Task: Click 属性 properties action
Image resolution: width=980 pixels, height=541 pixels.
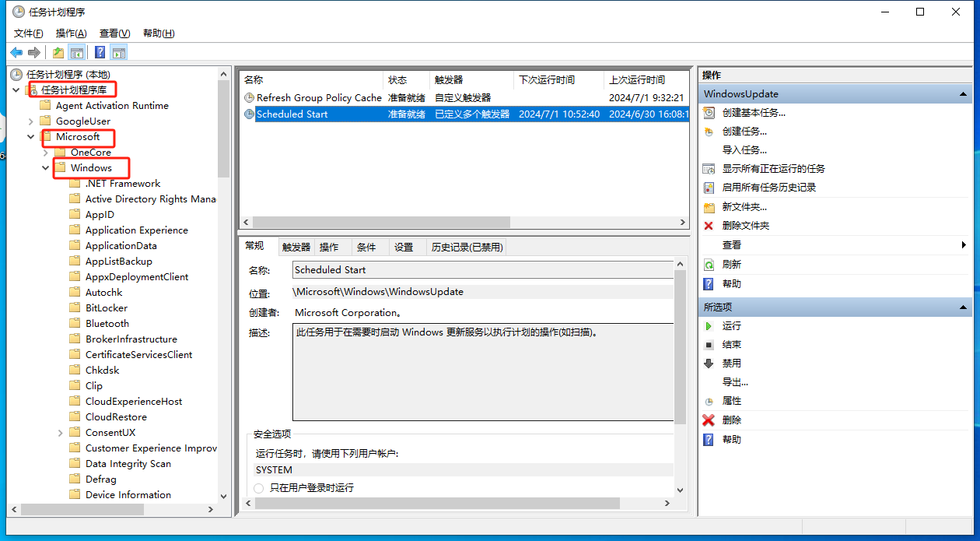Action: click(731, 400)
